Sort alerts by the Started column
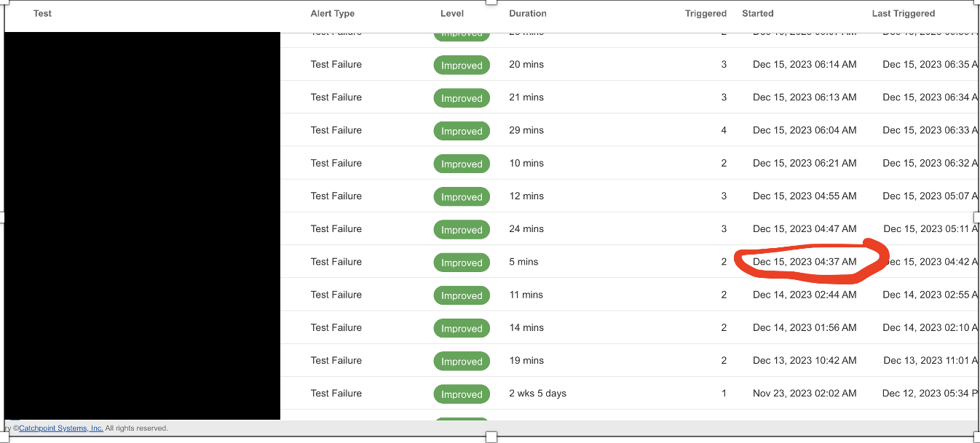The width and height of the screenshot is (980, 443). click(x=757, y=13)
